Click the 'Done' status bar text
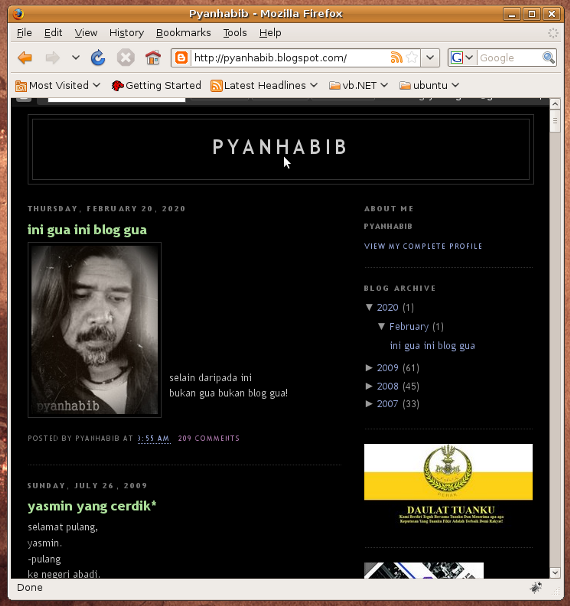Screen dimensions: 570x606 (x=30, y=588)
